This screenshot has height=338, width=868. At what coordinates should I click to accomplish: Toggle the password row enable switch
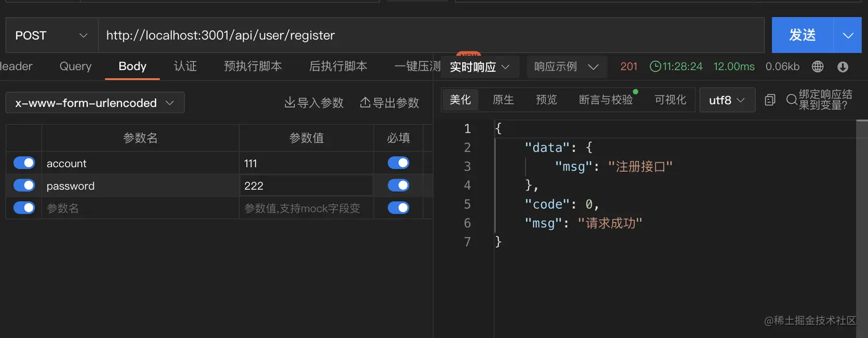pos(24,185)
